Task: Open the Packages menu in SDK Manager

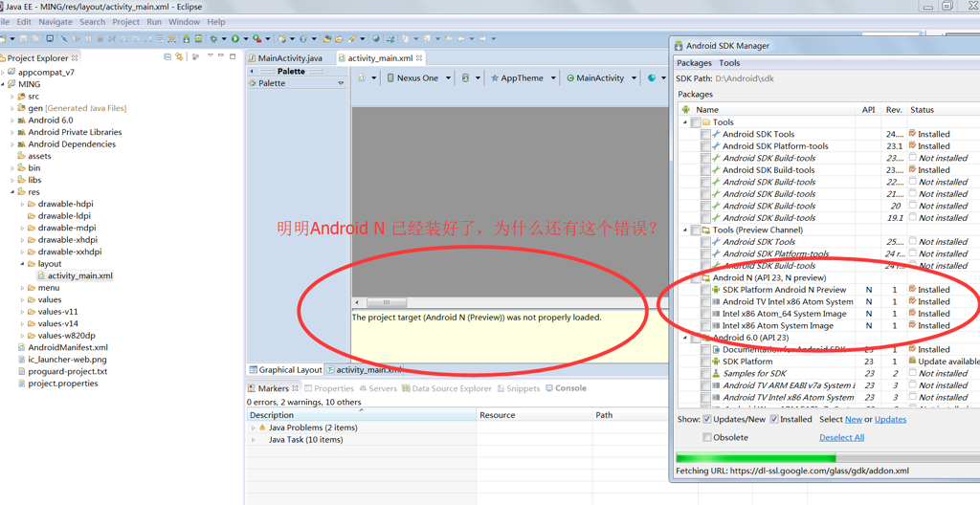Action: (695, 63)
